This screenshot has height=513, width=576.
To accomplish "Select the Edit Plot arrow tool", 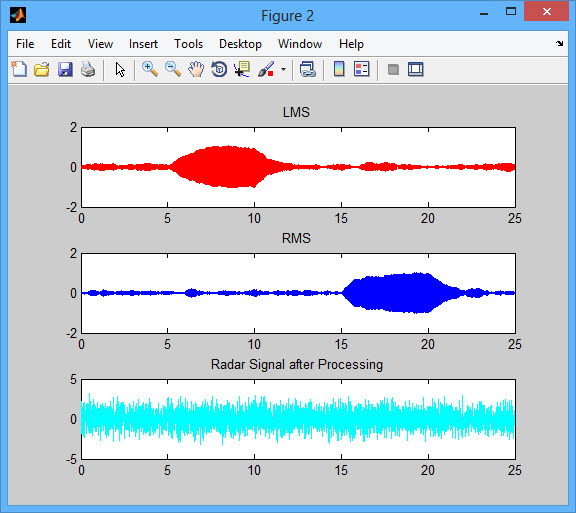I will (x=120, y=69).
